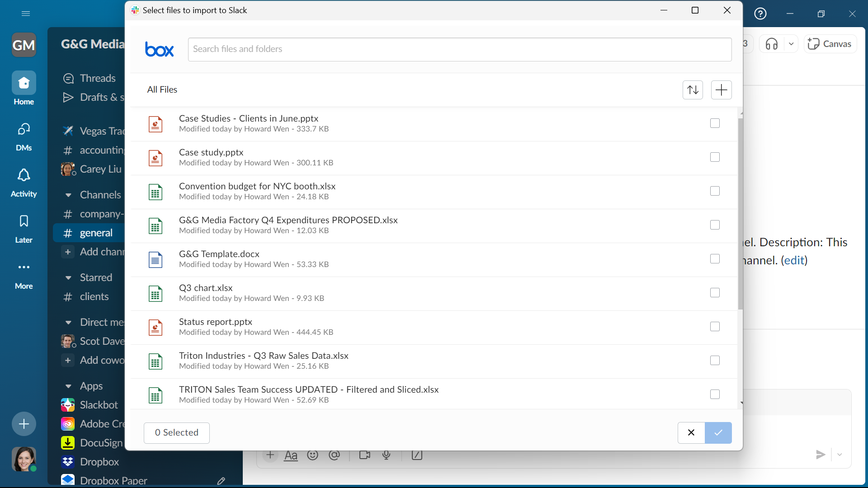Click the Cancel X button
868x488 pixels.
(690, 432)
